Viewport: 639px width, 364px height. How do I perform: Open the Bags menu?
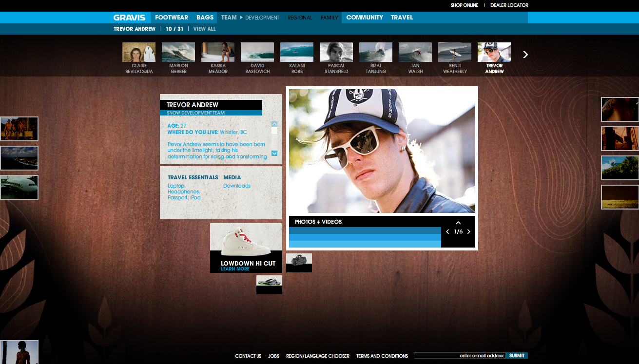click(205, 18)
